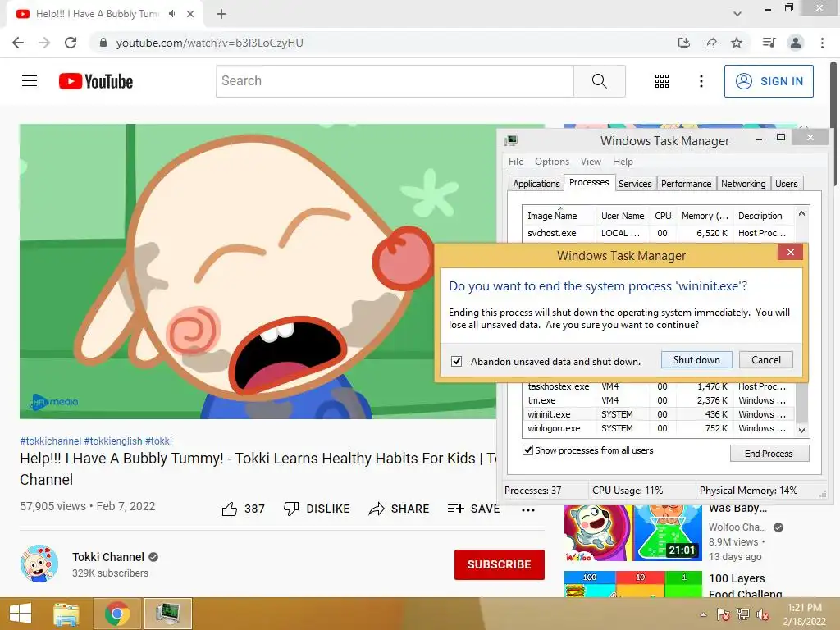Show hidden tray icons arrow
Image resolution: width=840 pixels, height=630 pixels.
tap(703, 614)
